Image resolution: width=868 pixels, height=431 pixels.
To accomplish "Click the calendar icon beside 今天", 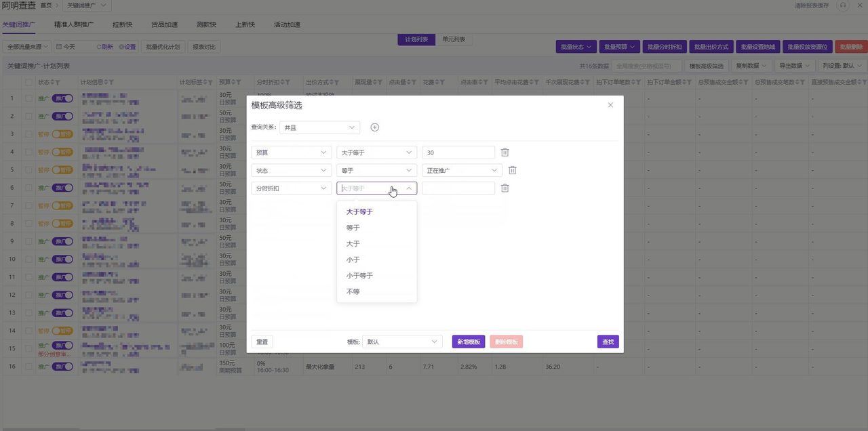I will pyautogui.click(x=59, y=47).
